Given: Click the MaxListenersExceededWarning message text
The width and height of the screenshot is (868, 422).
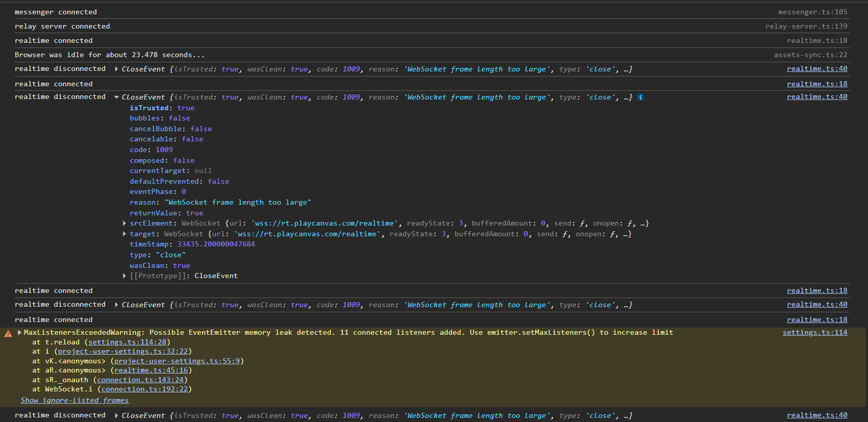Looking at the screenshot, I should pos(348,332).
